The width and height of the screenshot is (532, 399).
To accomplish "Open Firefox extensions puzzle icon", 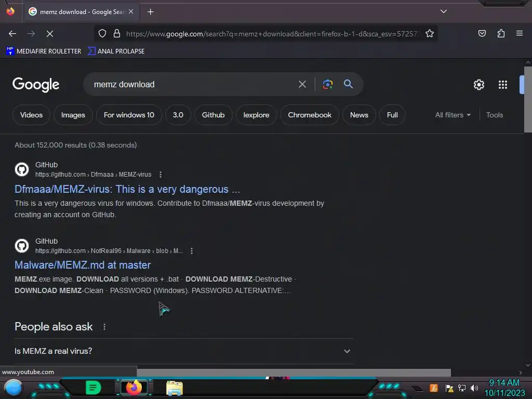I will pyautogui.click(x=501, y=33).
